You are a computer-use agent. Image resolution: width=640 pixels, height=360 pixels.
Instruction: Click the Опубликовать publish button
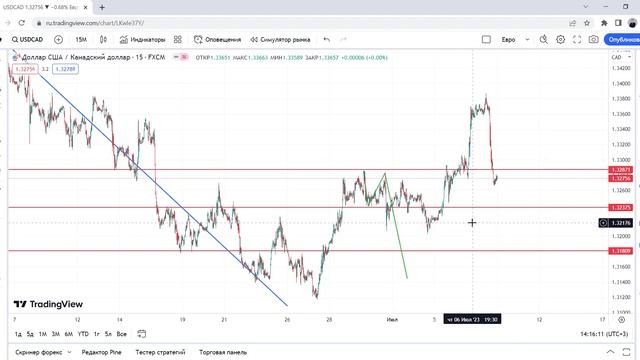[x=622, y=40]
